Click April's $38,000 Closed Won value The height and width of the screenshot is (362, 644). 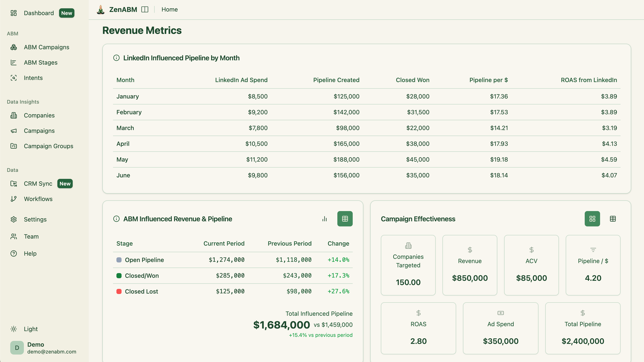point(418,143)
